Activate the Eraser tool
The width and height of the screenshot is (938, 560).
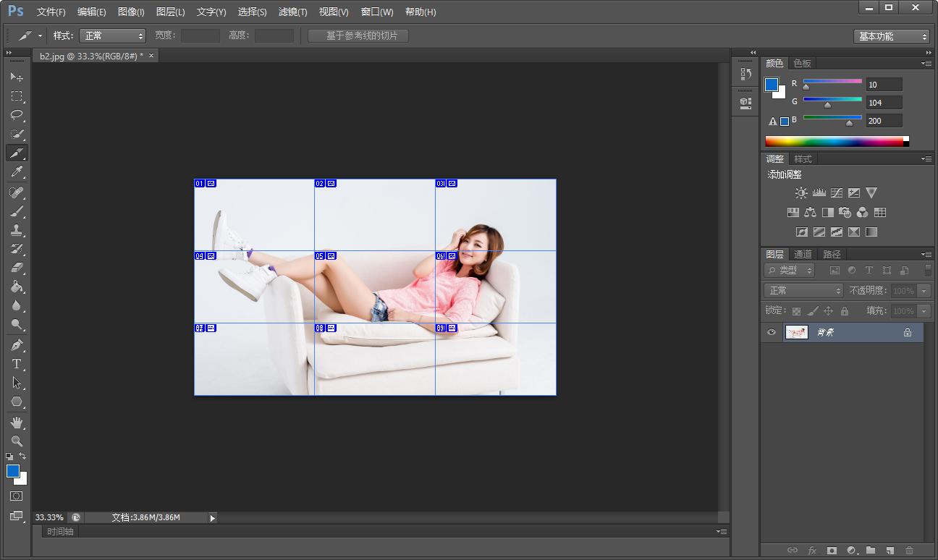17,268
